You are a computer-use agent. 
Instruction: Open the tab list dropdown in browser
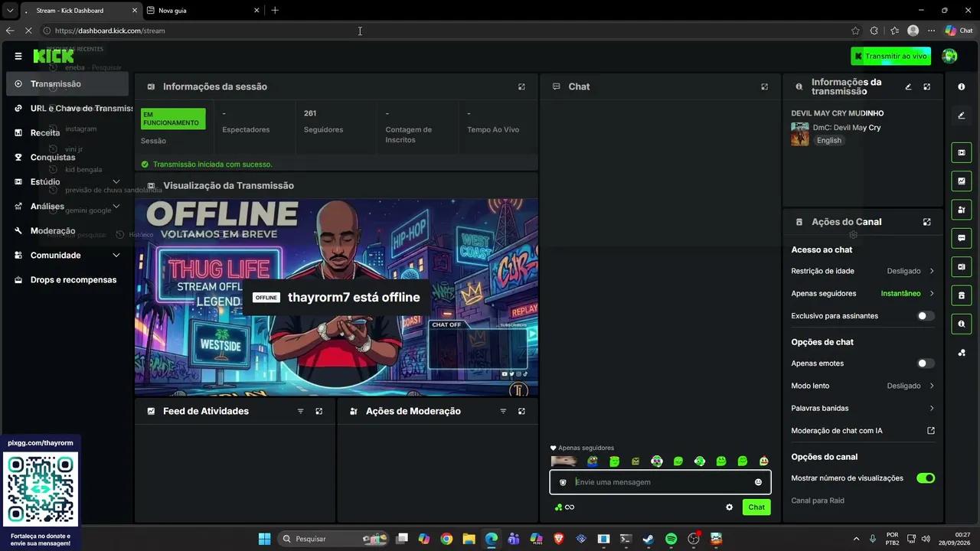tap(10, 11)
